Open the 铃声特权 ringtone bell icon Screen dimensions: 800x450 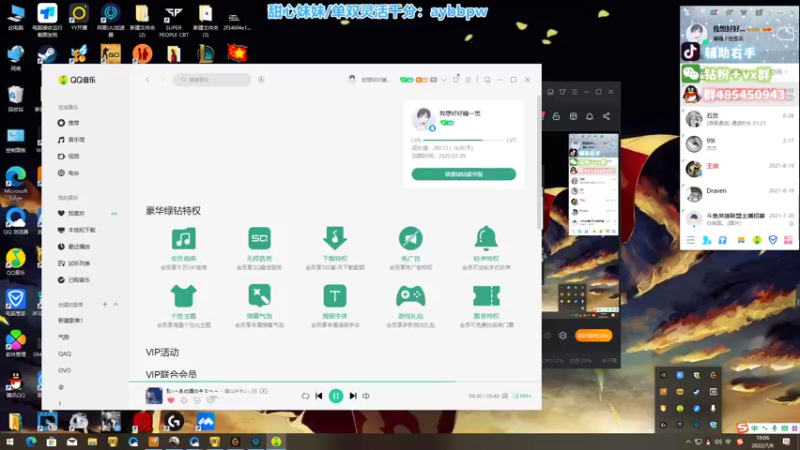point(486,238)
